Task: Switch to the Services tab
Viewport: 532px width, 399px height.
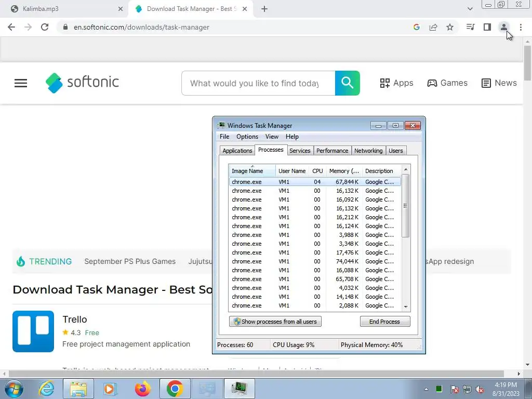Action: pyautogui.click(x=300, y=151)
